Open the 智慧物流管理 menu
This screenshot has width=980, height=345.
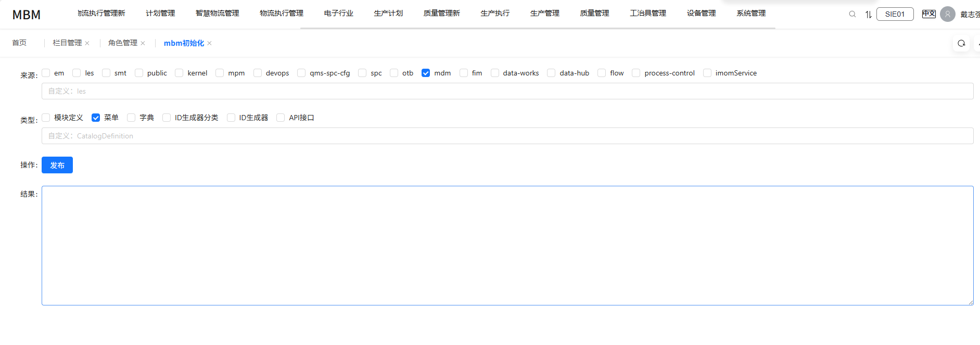tap(217, 13)
